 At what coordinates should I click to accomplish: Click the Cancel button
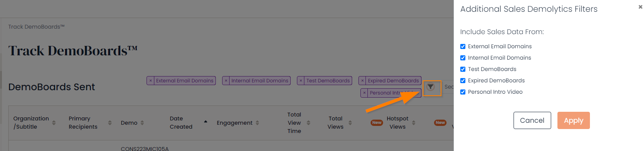532,120
